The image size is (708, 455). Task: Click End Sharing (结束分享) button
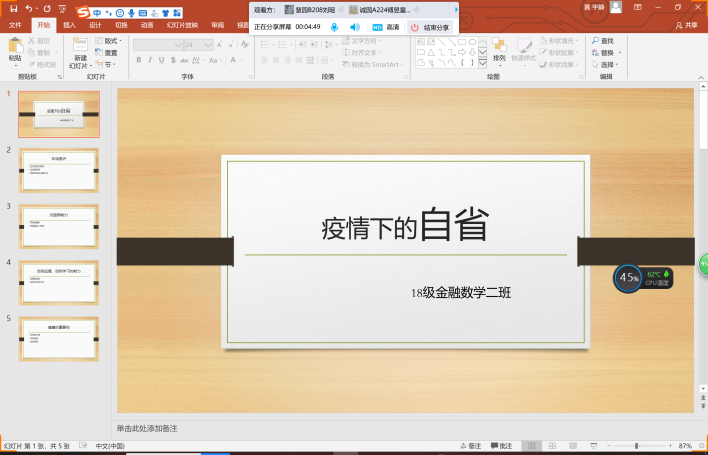(x=430, y=27)
